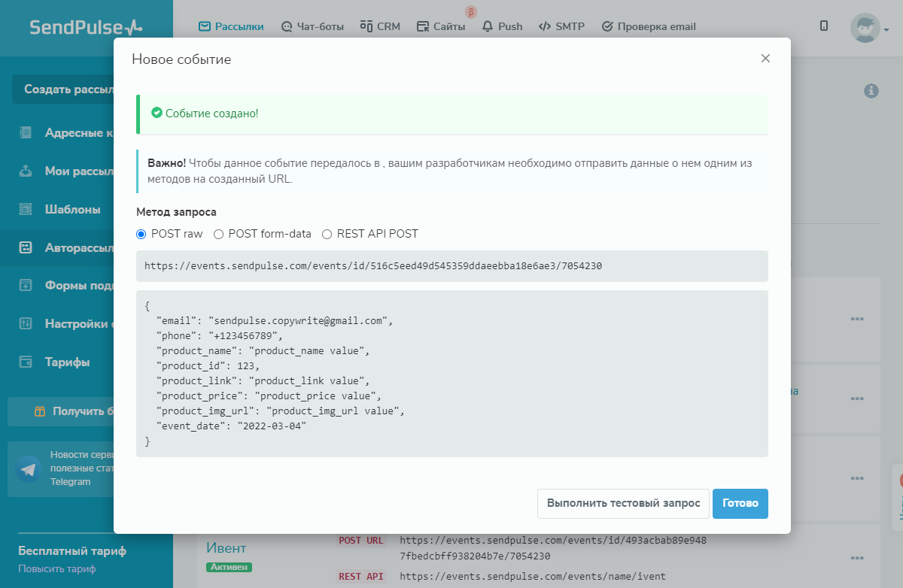Click the info icon at top right
Image resolution: width=903 pixels, height=588 pixels.
(871, 90)
